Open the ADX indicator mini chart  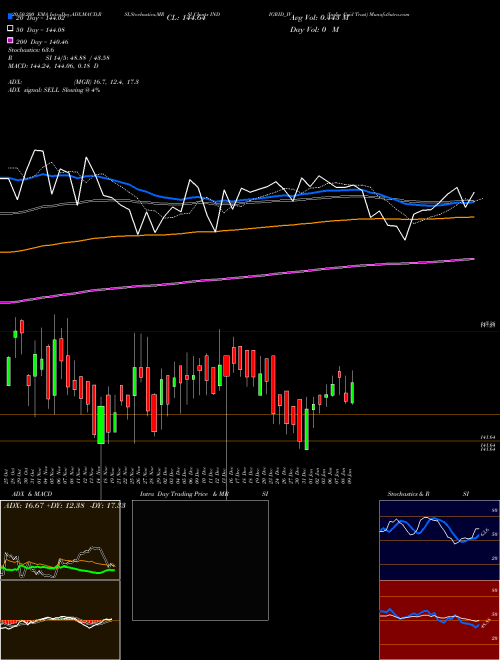pyautogui.click(x=60, y=540)
